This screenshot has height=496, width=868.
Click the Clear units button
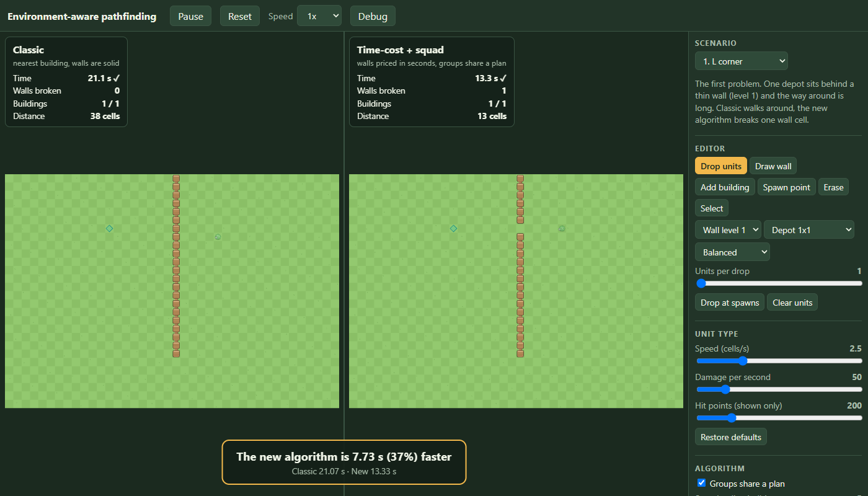(x=792, y=303)
